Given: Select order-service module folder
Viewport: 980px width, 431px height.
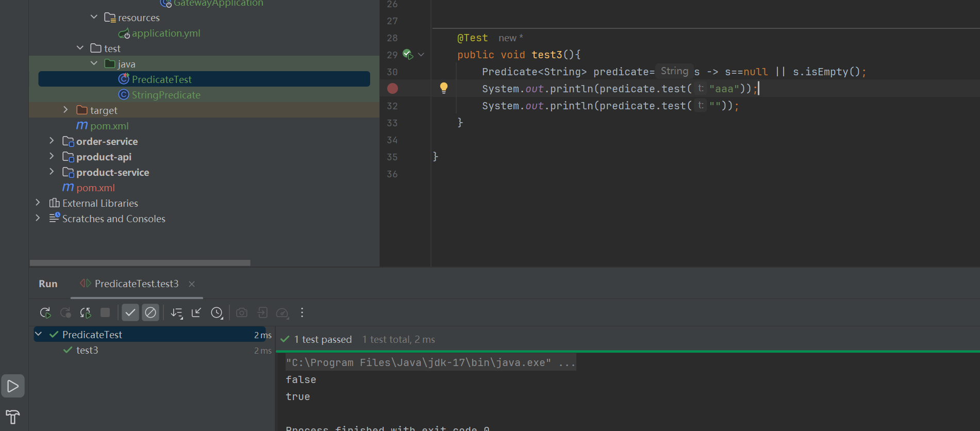Looking at the screenshot, I should pyautogui.click(x=107, y=141).
